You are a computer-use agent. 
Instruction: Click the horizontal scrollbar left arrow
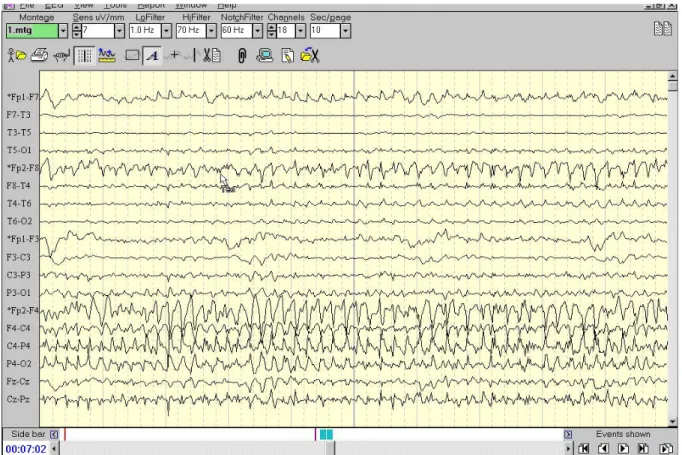coord(54,448)
